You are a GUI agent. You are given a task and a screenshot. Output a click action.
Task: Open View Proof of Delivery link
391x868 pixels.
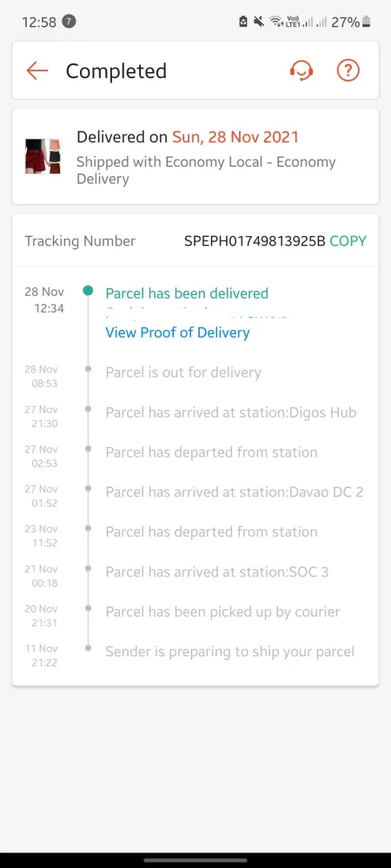(177, 332)
